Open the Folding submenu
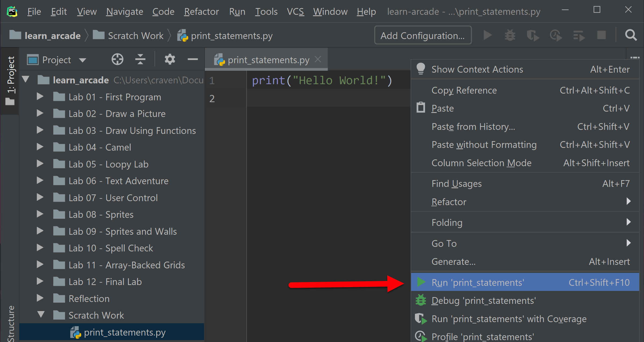This screenshot has height=342, width=644. pos(525,222)
